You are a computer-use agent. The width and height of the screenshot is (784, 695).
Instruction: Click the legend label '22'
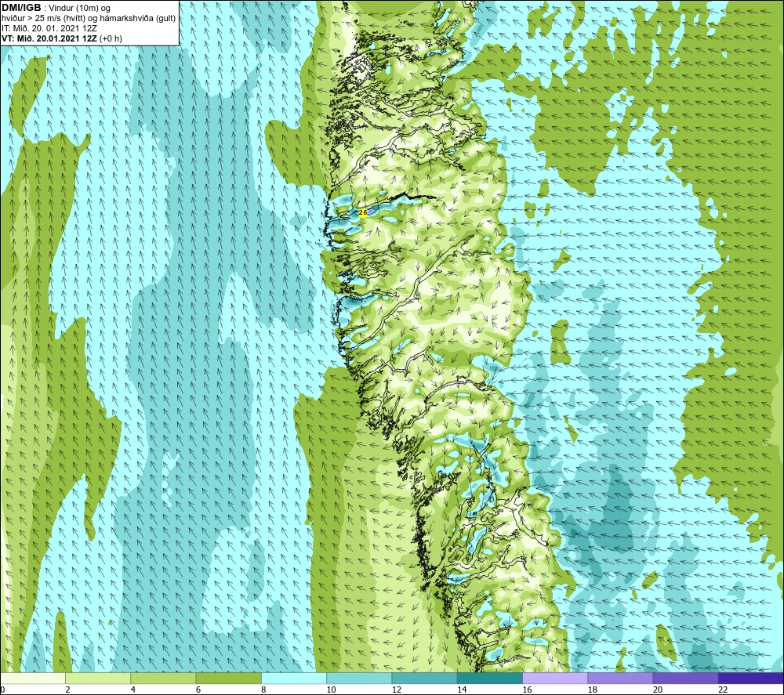pyautogui.click(x=723, y=690)
